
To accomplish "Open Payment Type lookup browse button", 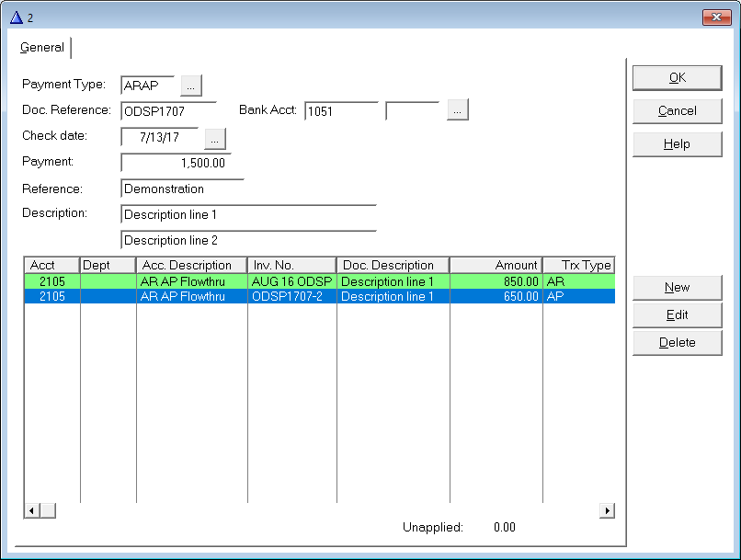I will [190, 86].
